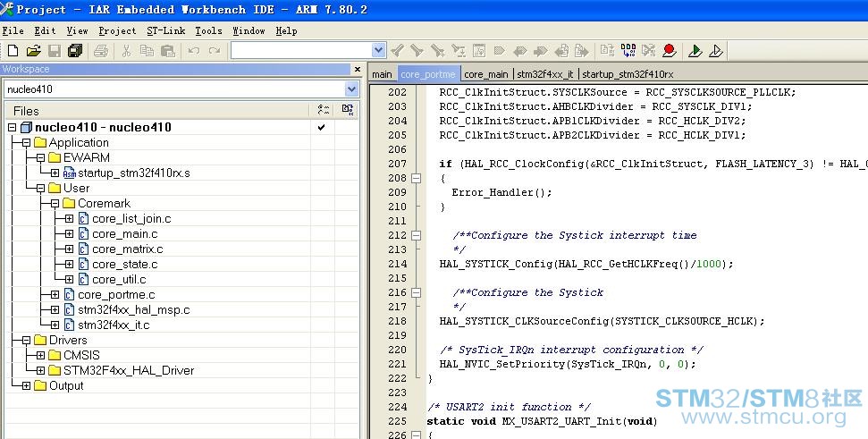Collapse the Coremark folder node
This screenshot has height=439, width=868.
(55, 204)
